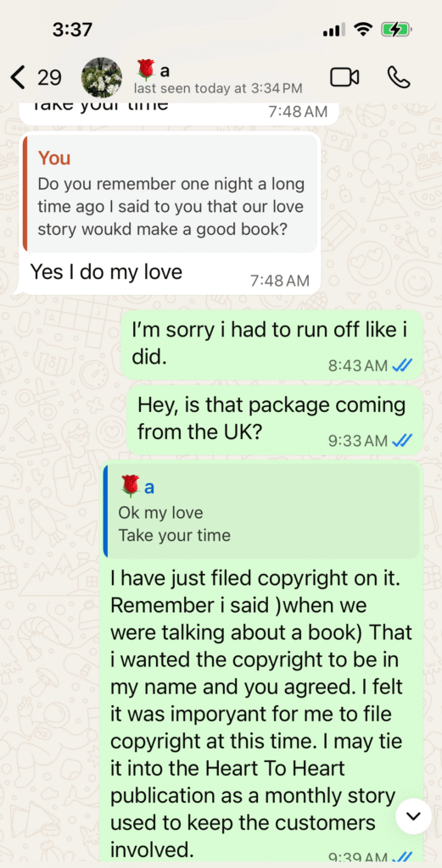Tap the back arrow to the chat list
The image size is (442, 868).
tap(18, 77)
